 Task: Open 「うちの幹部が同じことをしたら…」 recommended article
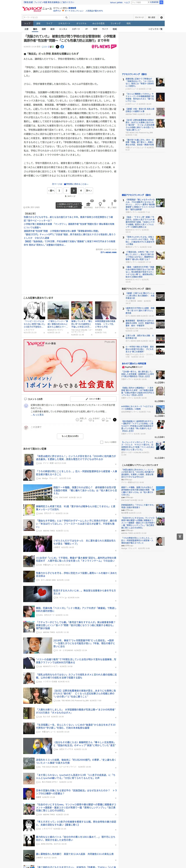(x=76, y=473)
